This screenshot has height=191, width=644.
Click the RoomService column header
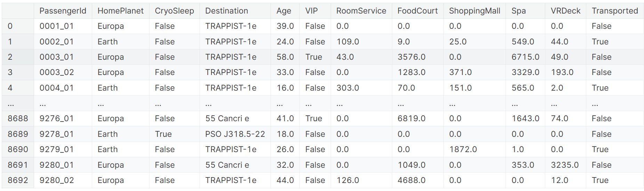point(361,11)
